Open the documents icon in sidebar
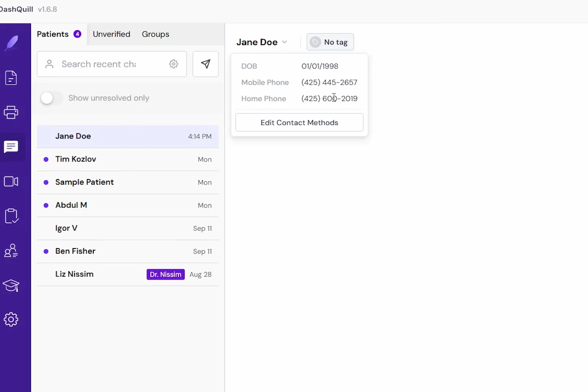 pos(11,78)
